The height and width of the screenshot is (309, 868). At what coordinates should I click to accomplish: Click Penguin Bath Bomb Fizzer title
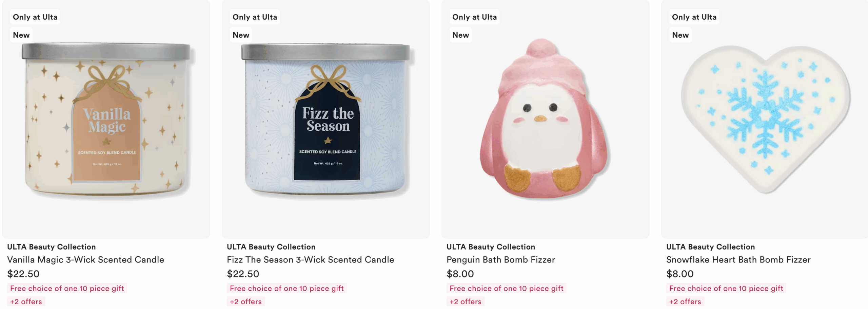click(x=501, y=260)
